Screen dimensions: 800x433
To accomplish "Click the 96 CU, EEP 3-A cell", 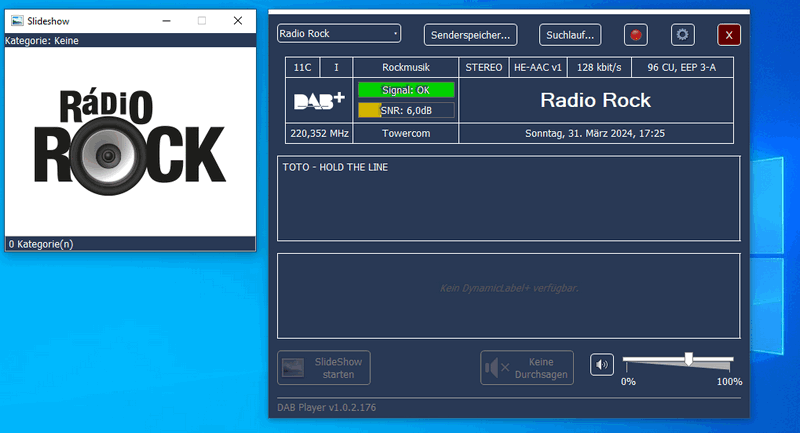I will pyautogui.click(x=682, y=67).
